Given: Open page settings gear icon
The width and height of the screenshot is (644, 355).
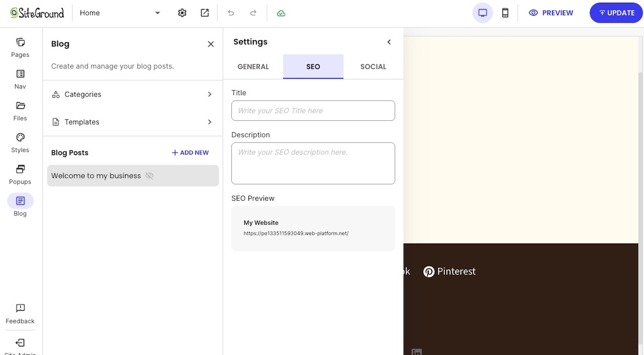Looking at the screenshot, I should (182, 13).
